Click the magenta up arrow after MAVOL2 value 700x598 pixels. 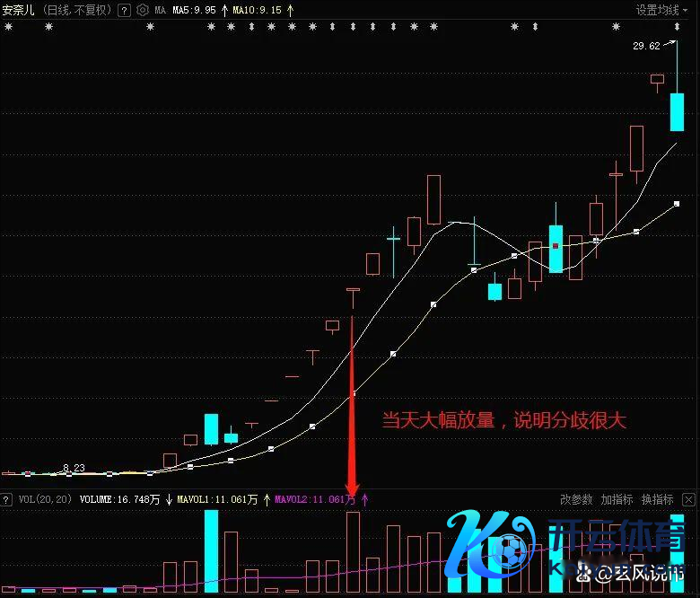(364, 499)
